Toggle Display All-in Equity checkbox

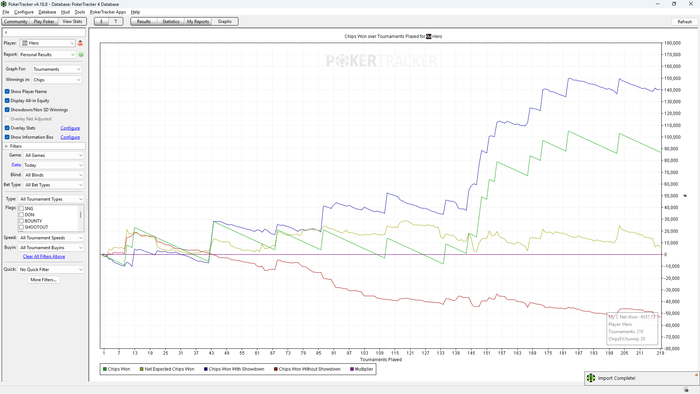point(7,100)
